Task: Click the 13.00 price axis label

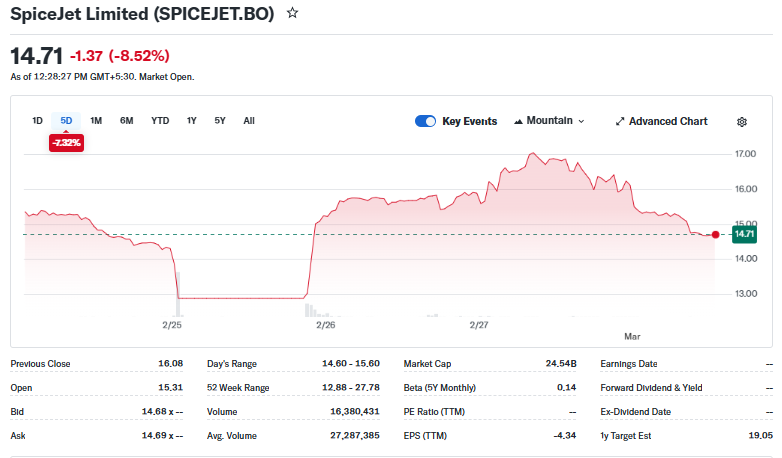Action: click(x=746, y=293)
